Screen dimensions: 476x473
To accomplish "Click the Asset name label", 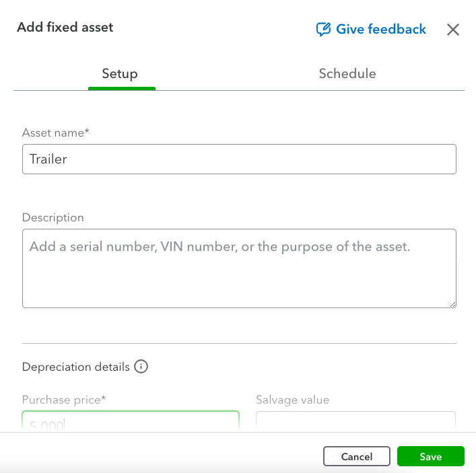I will pos(56,133).
